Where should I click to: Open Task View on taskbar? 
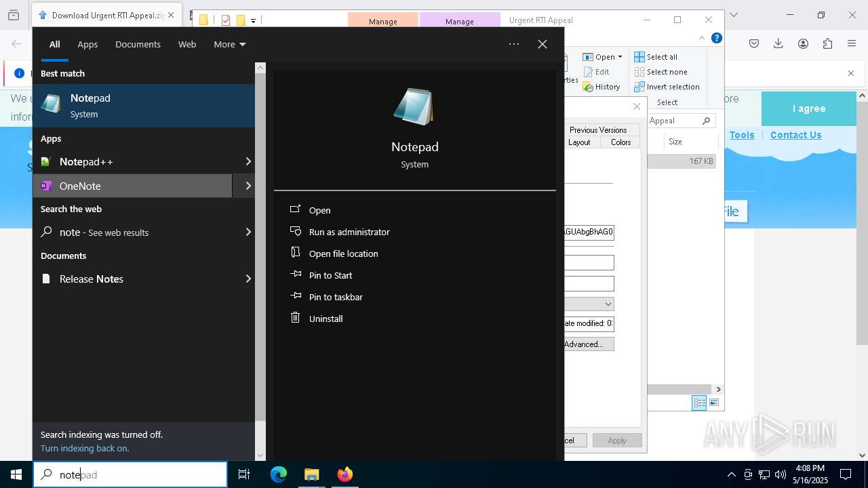click(x=244, y=474)
